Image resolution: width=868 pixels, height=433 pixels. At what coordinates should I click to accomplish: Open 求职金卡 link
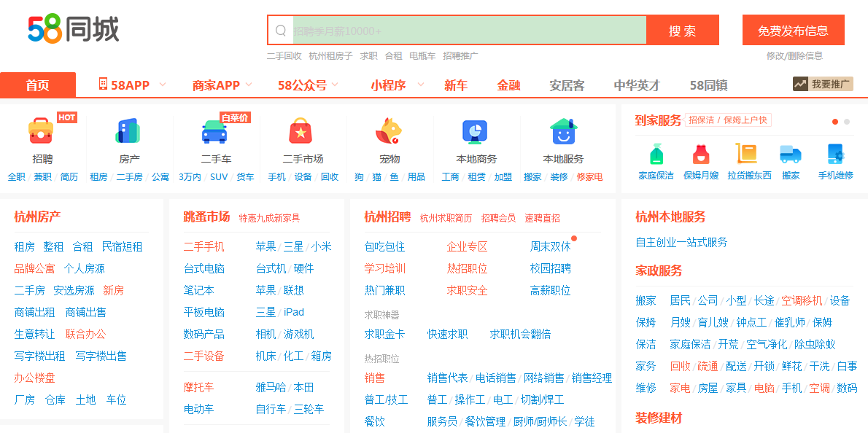384,335
